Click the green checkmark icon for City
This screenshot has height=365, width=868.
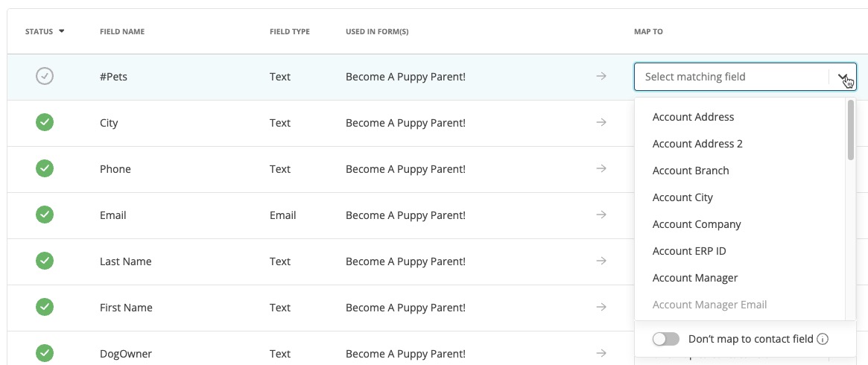[x=44, y=122]
